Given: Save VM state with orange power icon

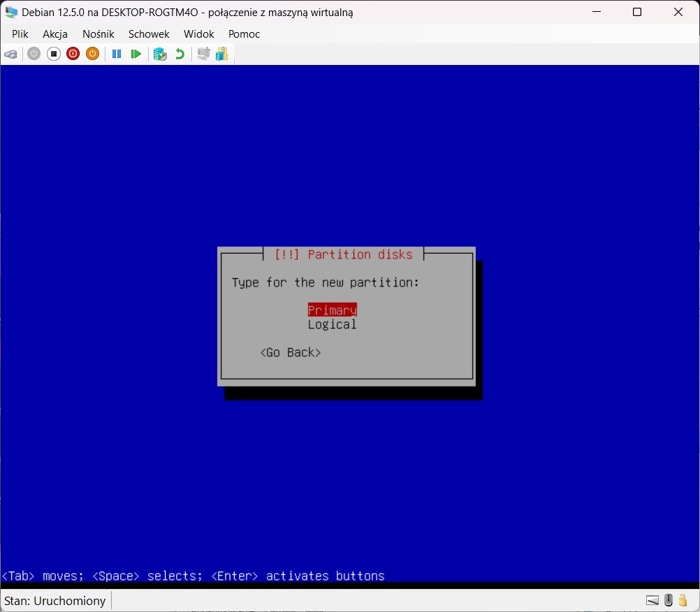Looking at the screenshot, I should (92, 54).
